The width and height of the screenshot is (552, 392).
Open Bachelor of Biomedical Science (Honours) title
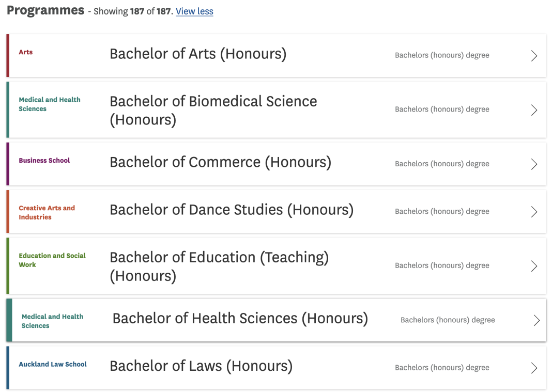(213, 111)
